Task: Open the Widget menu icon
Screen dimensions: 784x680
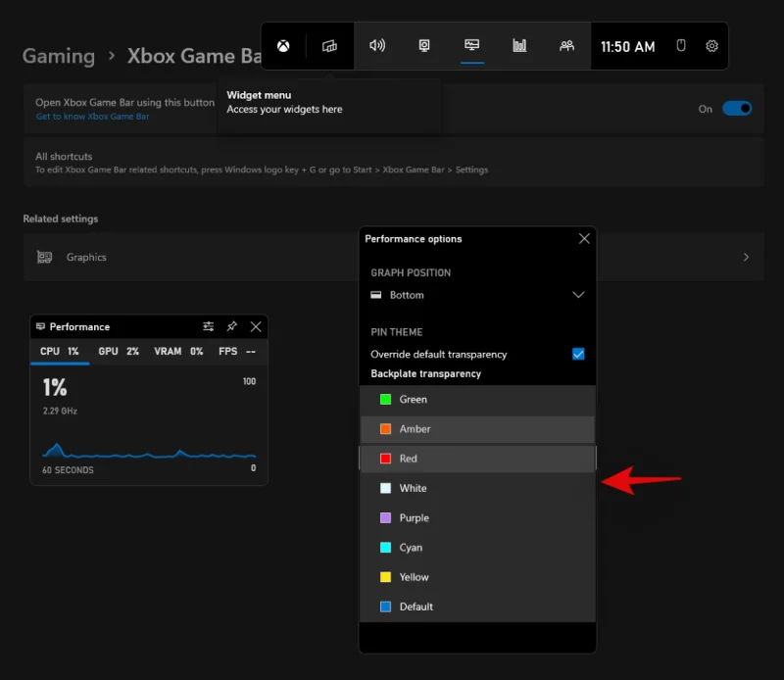Action: (329, 46)
